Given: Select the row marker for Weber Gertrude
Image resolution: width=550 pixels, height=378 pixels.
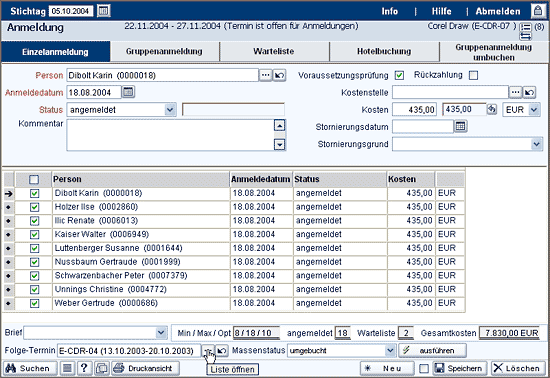Looking at the screenshot, I should (x=8, y=303).
